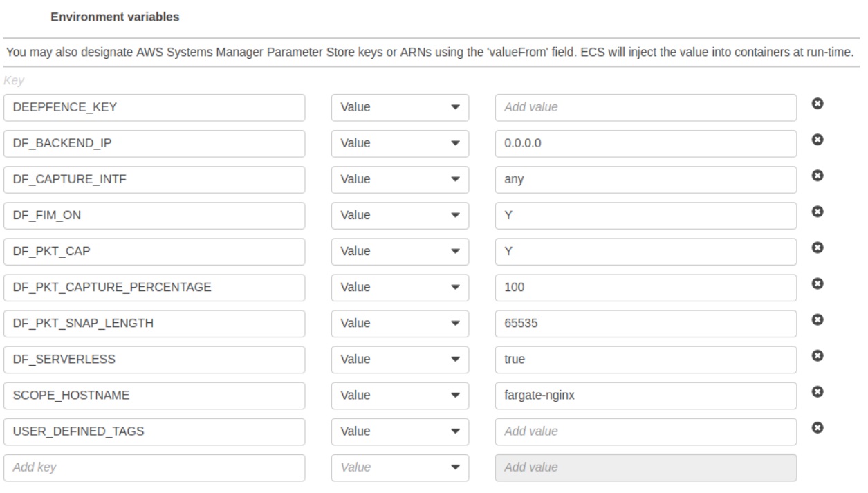868x493 pixels.
Task: Edit the 65535 value field
Action: click(646, 324)
